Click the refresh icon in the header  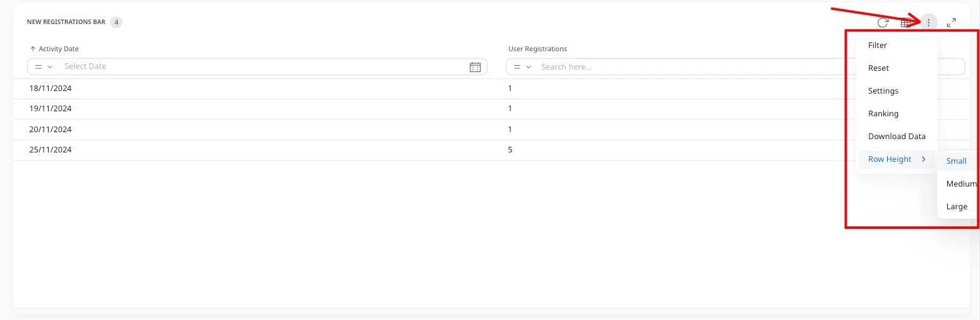(883, 23)
